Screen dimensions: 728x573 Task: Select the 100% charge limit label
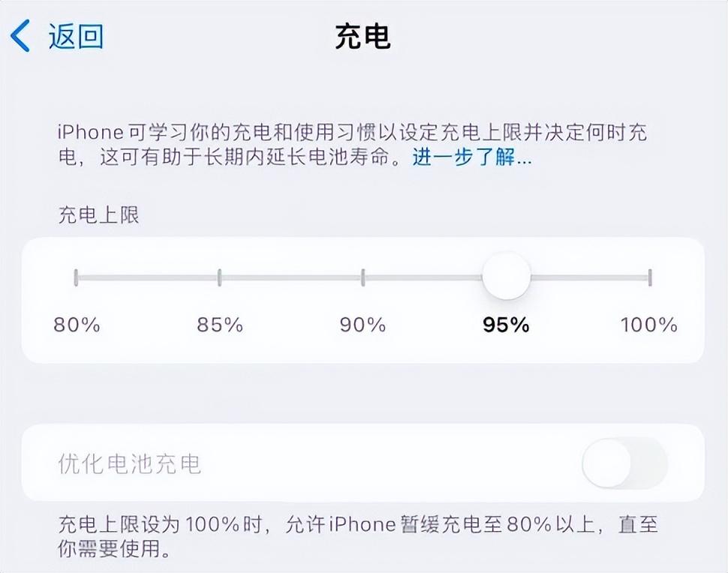649,325
